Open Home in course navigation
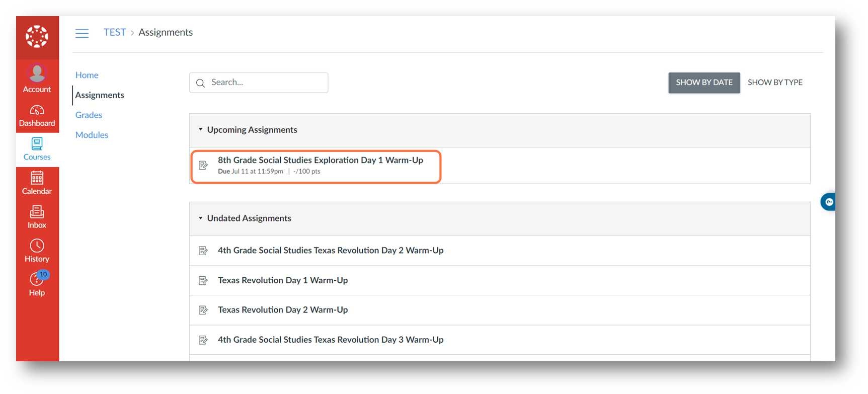Image resolution: width=868 pixels, height=394 pixels. 87,75
